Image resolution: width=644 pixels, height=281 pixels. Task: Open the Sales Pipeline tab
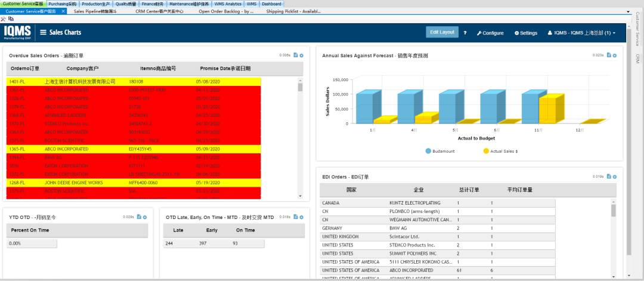point(95,11)
